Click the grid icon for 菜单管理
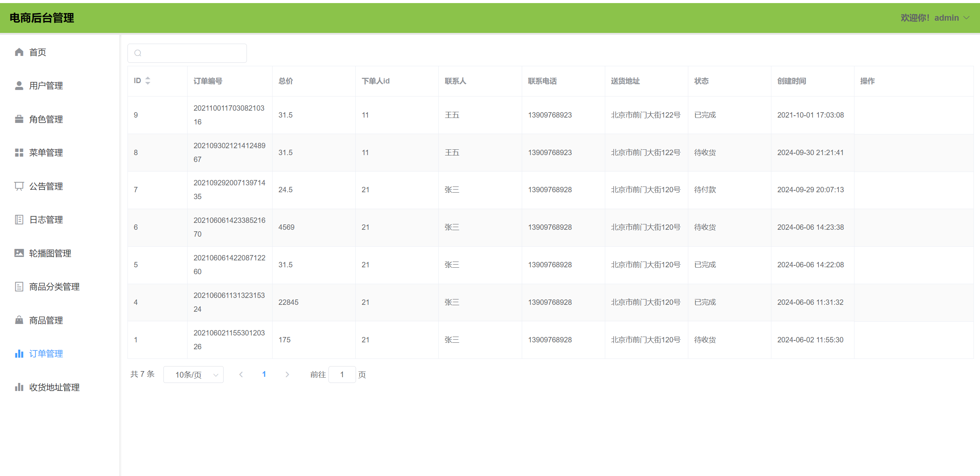980x476 pixels. point(19,153)
